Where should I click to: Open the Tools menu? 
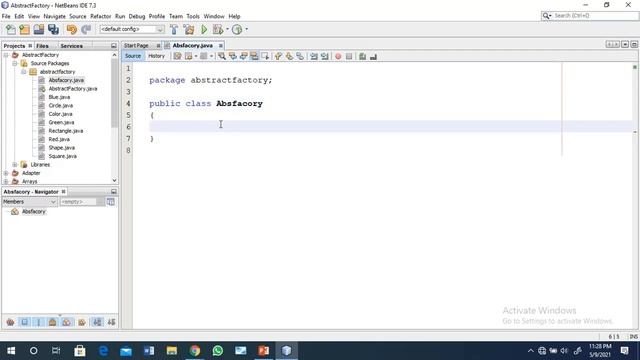tap(193, 16)
